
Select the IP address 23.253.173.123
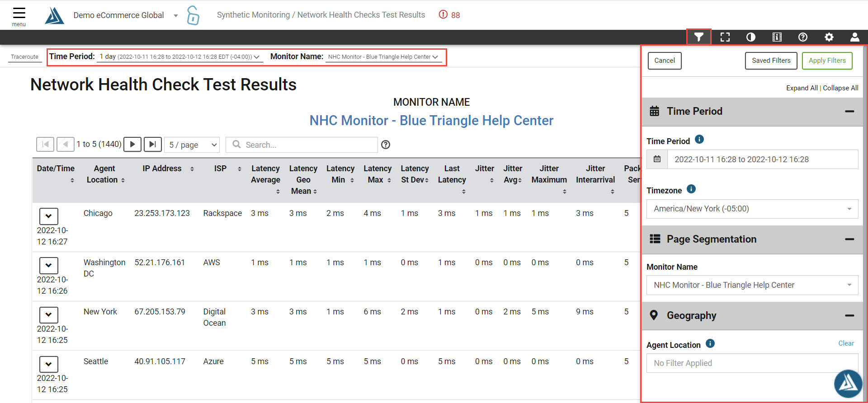(x=162, y=213)
